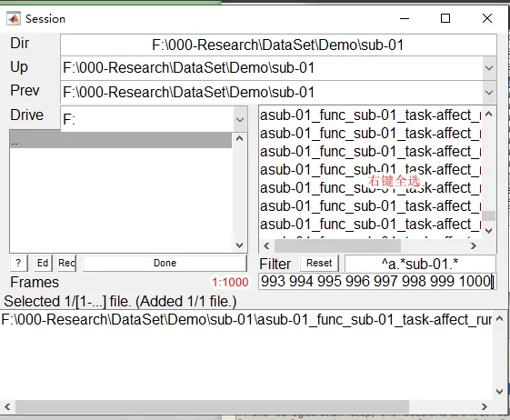510x420 pixels.
Task: Click file list scroll down arrow
Action: 488,231
